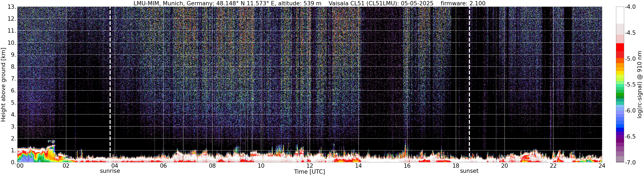Click the '-6.0' colorbar tick label
Screen dimensions: 644x176
(x=630, y=110)
